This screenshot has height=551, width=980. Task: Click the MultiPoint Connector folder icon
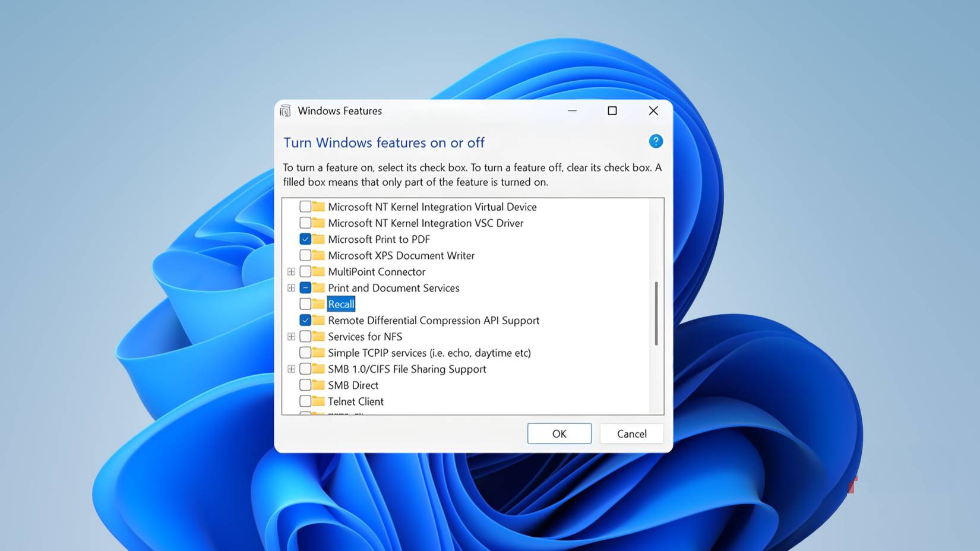pos(319,272)
